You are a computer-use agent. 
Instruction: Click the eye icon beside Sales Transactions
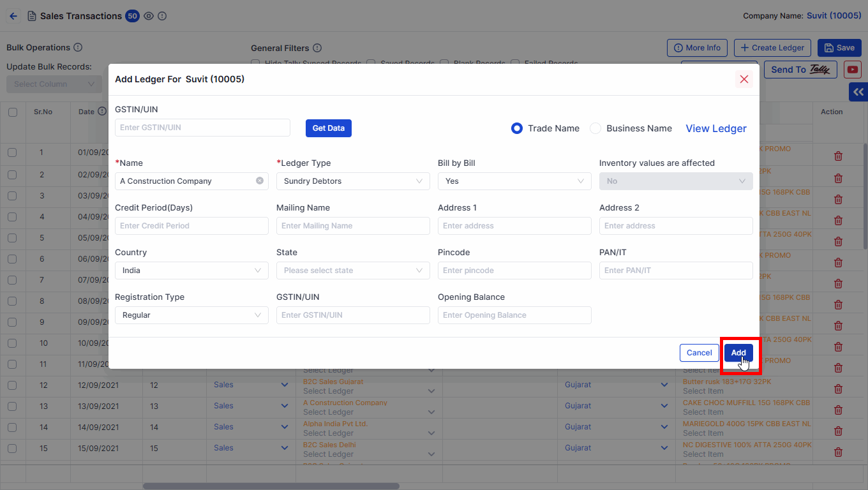(149, 16)
